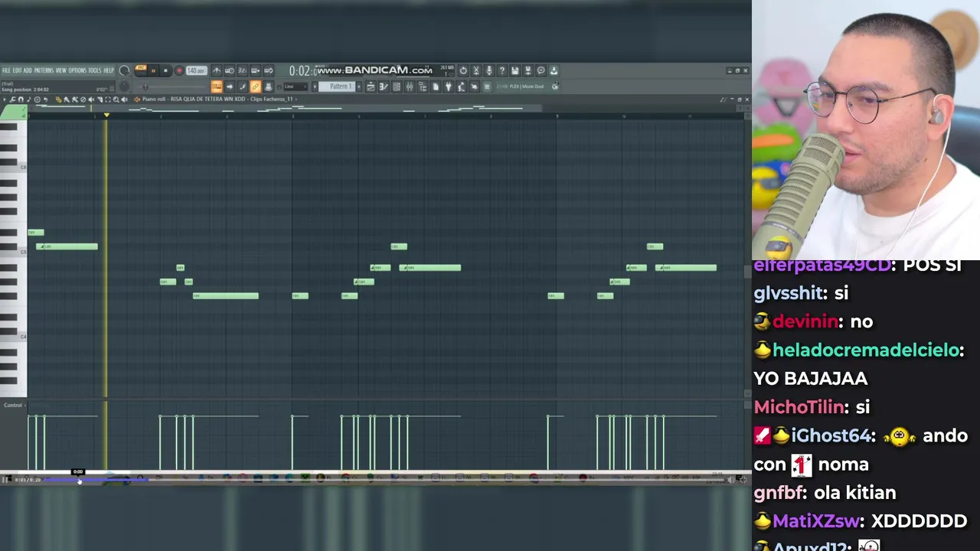Open the Line snap selector dropdown
This screenshot has width=980, height=551.
click(295, 86)
